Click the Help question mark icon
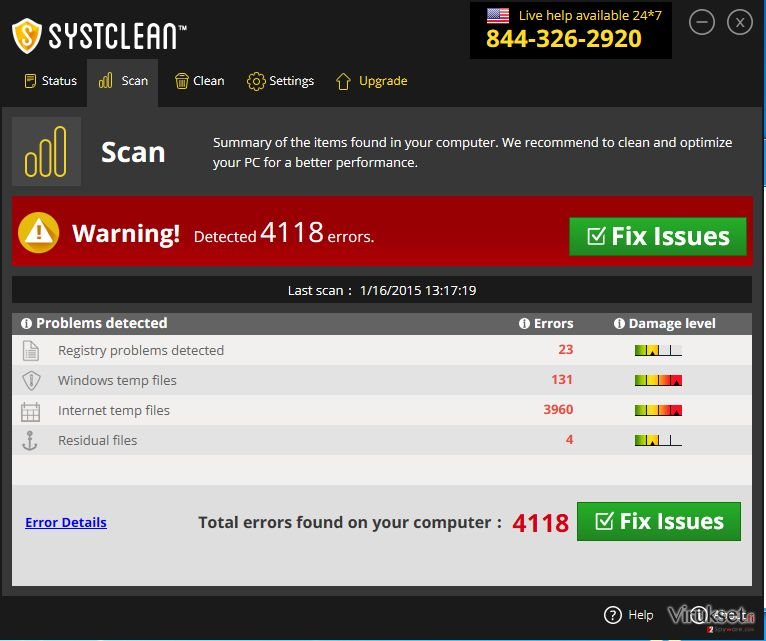 pos(613,615)
